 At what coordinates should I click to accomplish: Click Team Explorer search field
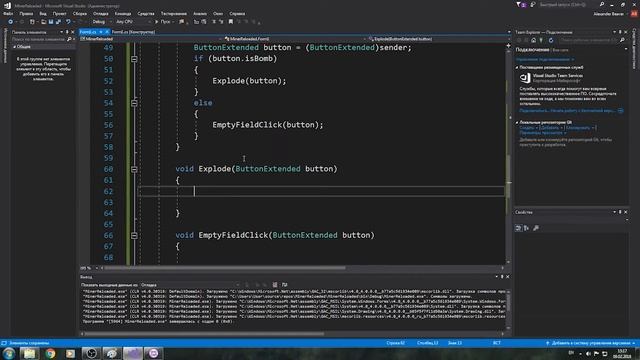588,40
